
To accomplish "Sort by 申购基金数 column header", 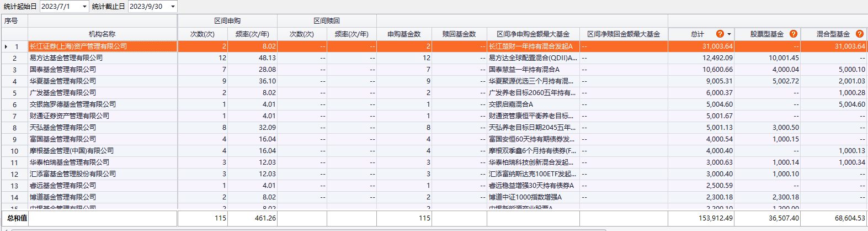I will (403, 34).
